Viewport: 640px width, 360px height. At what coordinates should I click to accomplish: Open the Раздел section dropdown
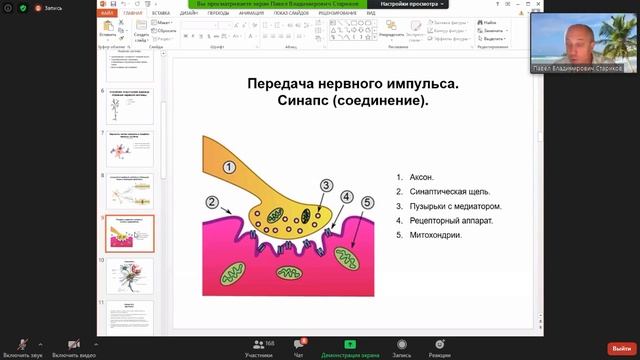163,39
